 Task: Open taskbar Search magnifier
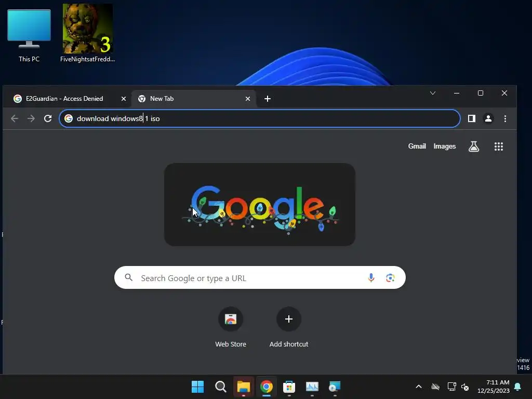tap(220, 387)
